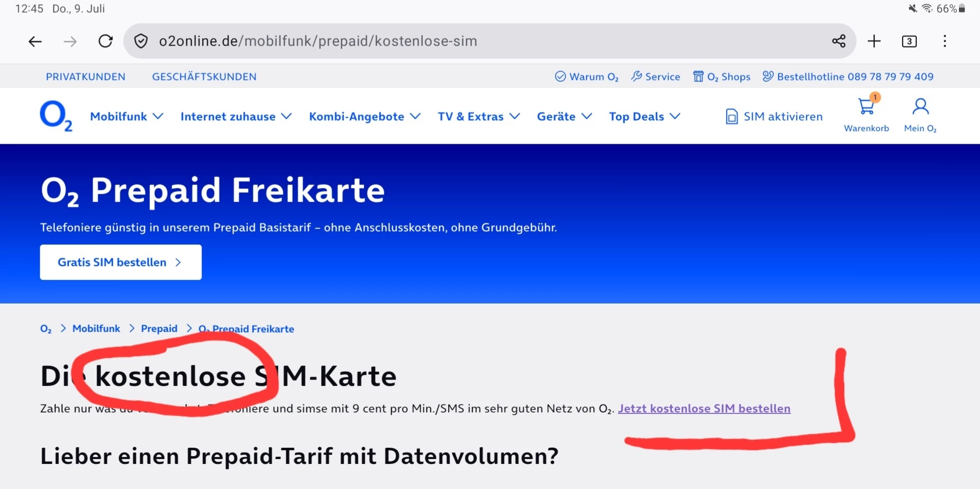The height and width of the screenshot is (489, 980).
Task: Tap the muted sound status icon
Action: click(912, 8)
